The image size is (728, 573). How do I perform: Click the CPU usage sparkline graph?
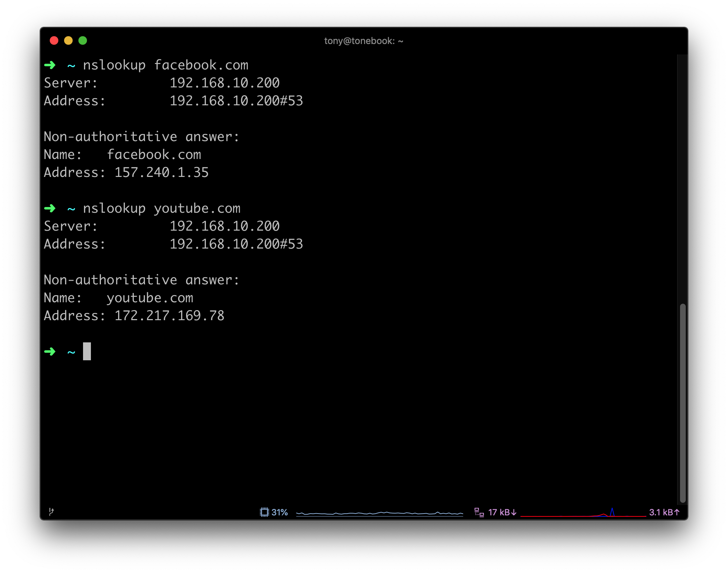(379, 513)
